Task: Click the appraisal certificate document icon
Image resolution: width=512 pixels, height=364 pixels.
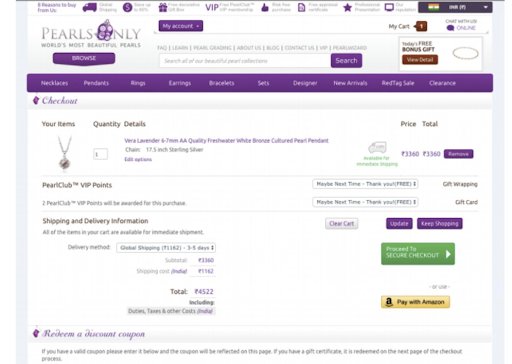Action: click(x=301, y=7)
